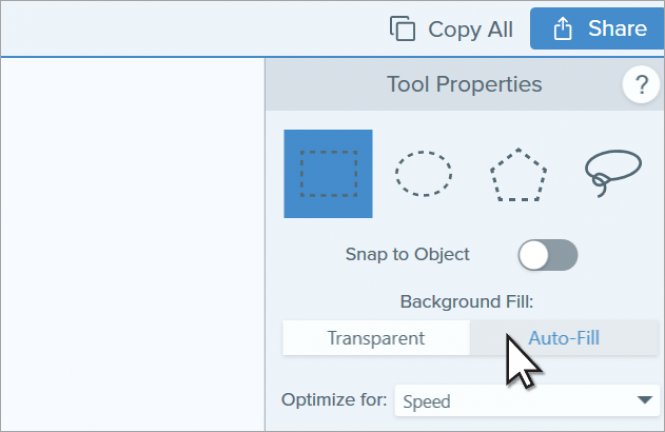Click the Speed value in Optimize for

pos(427,401)
